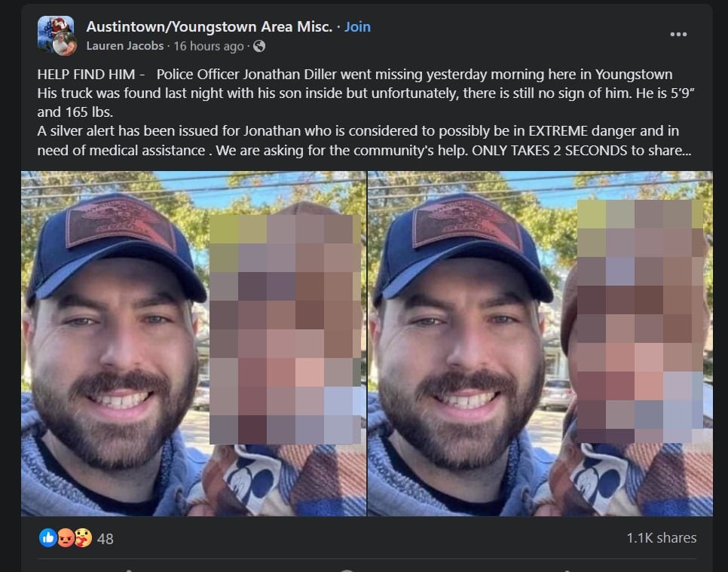Open the right photo of the man
Viewport: 728px width, 572px height.
coord(540,344)
